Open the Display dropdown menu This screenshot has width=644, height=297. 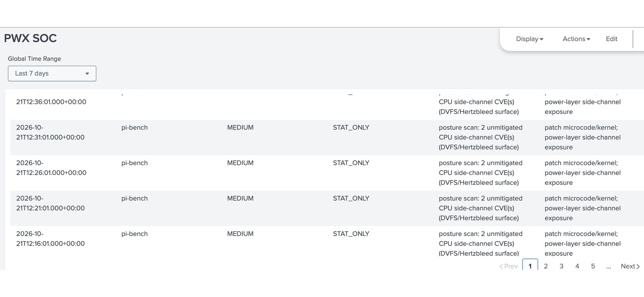pyautogui.click(x=529, y=39)
